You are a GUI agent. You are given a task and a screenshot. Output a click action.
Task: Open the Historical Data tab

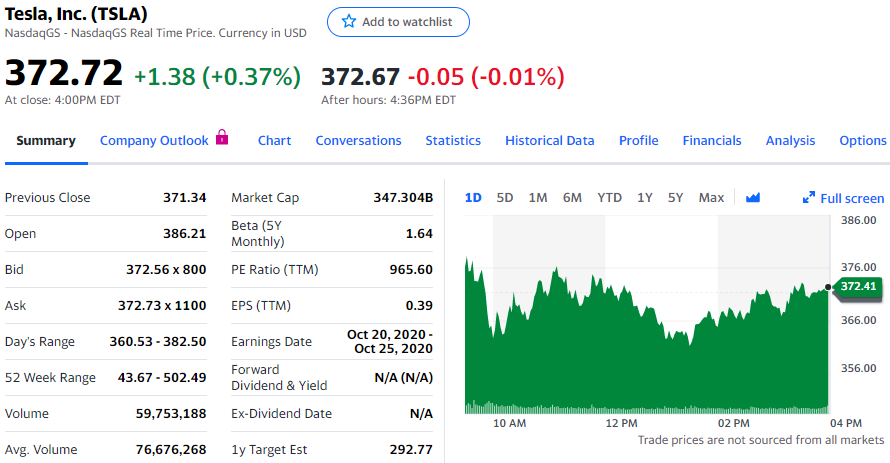pyautogui.click(x=549, y=141)
